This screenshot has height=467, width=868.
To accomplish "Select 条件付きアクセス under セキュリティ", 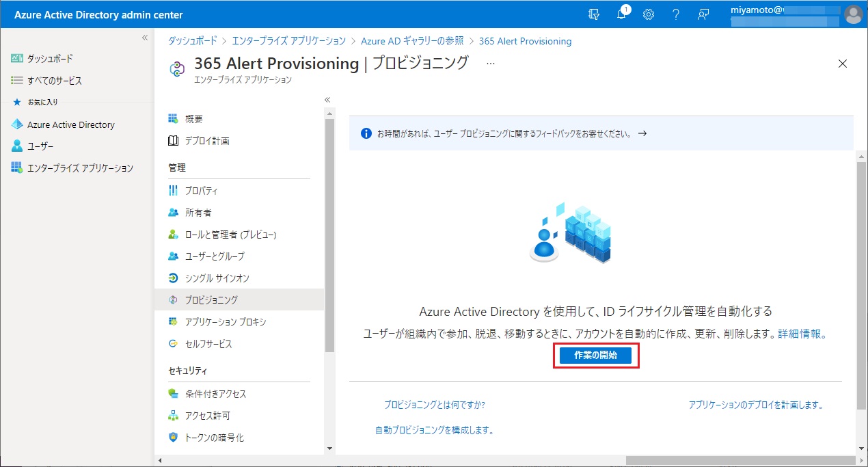I will point(215,394).
